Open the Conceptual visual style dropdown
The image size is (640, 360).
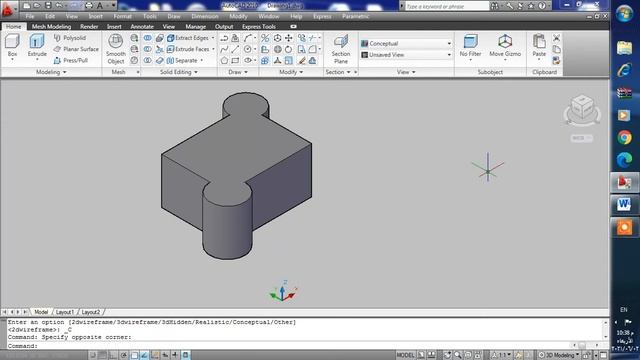tap(406, 43)
